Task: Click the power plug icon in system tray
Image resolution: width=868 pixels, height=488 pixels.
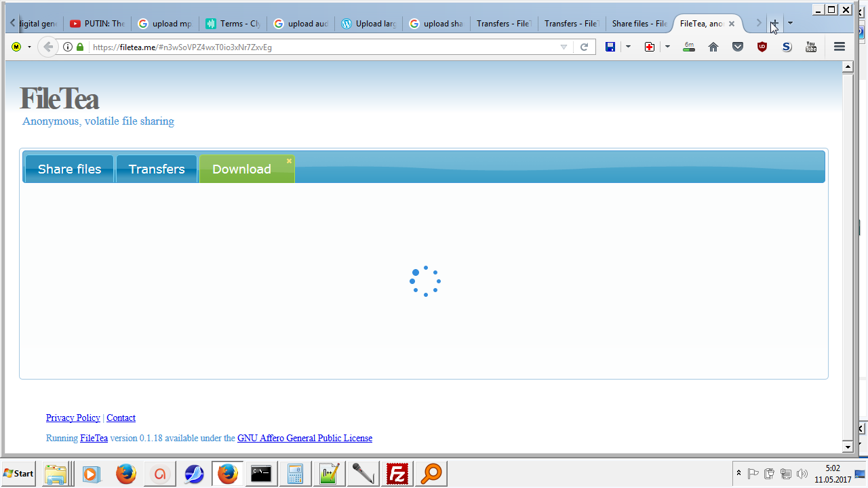Action: (x=769, y=474)
